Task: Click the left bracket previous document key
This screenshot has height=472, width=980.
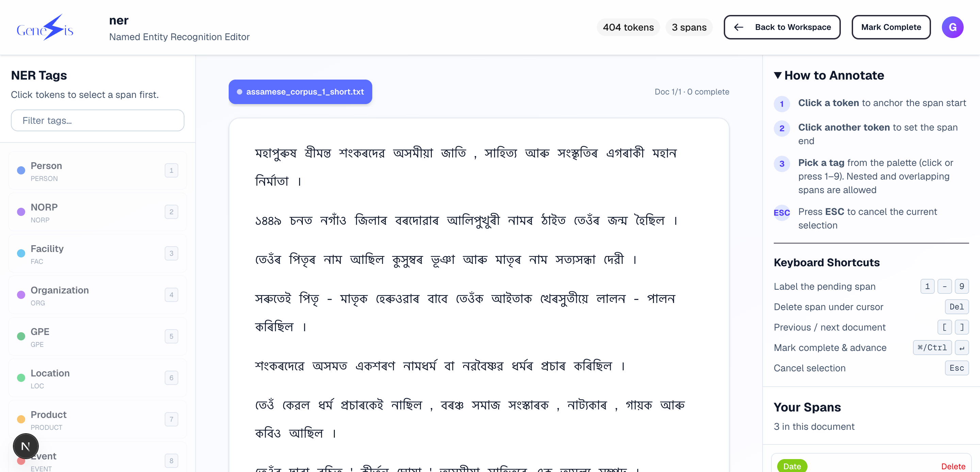Action: tap(944, 327)
